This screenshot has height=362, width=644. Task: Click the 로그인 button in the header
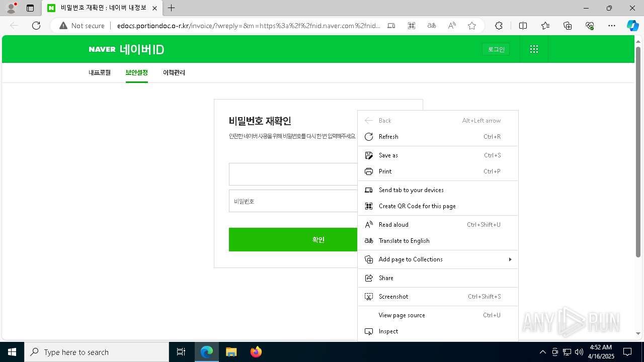[x=496, y=49]
